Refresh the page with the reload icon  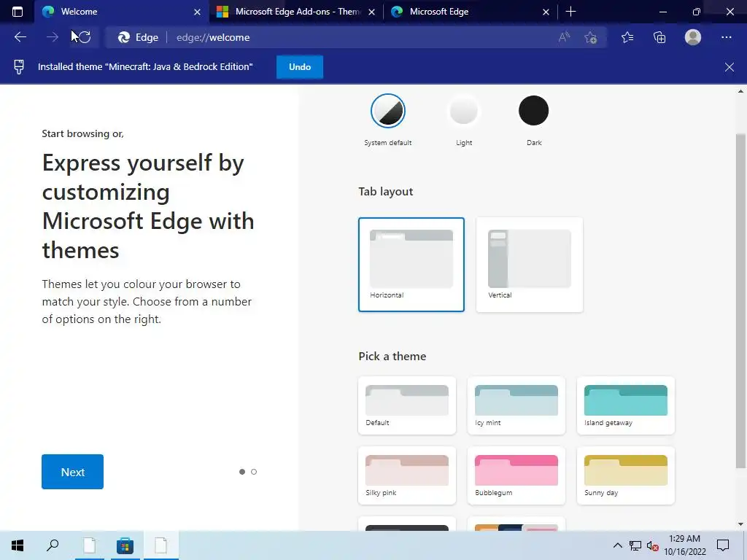(85, 37)
